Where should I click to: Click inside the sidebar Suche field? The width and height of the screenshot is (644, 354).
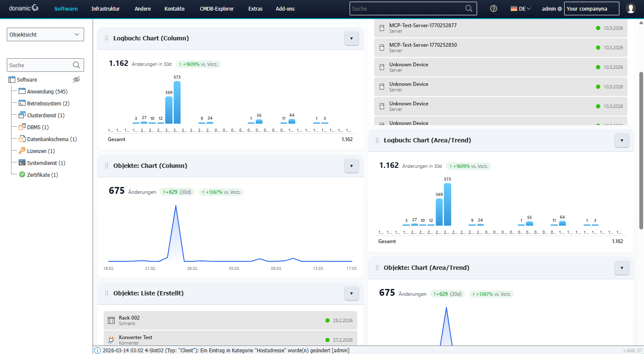40,65
